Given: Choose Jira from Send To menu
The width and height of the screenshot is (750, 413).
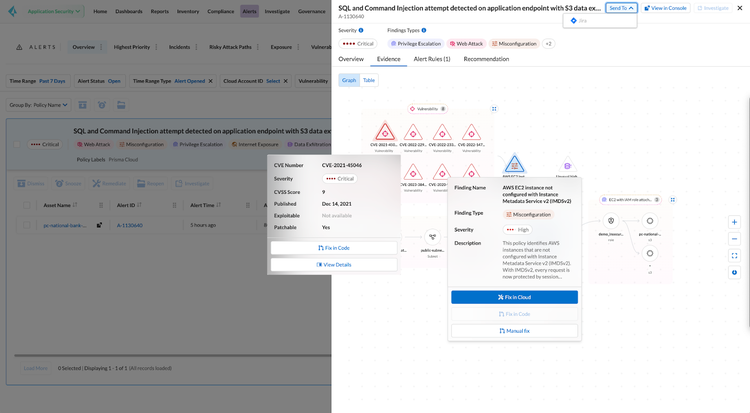Looking at the screenshot, I should coord(600,21).
